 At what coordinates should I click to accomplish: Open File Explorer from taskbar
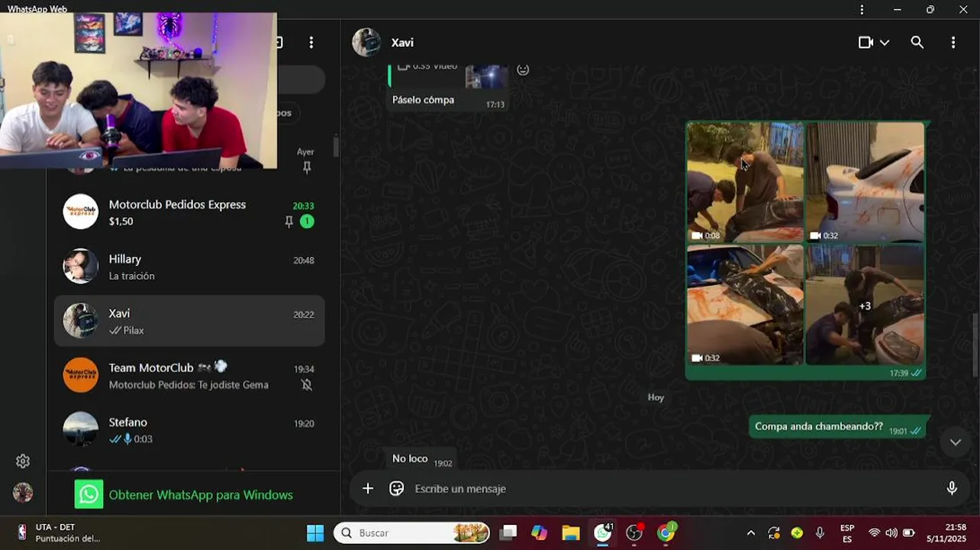571,533
